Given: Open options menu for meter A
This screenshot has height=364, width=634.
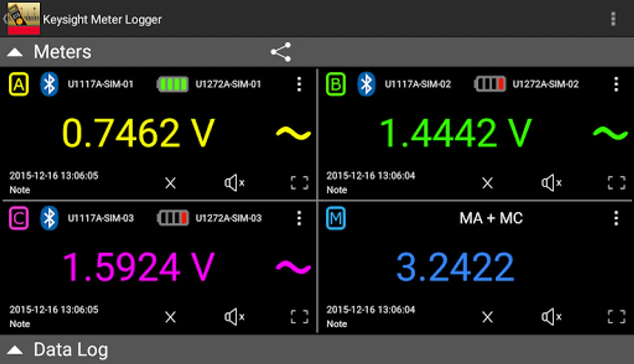Looking at the screenshot, I should [299, 84].
